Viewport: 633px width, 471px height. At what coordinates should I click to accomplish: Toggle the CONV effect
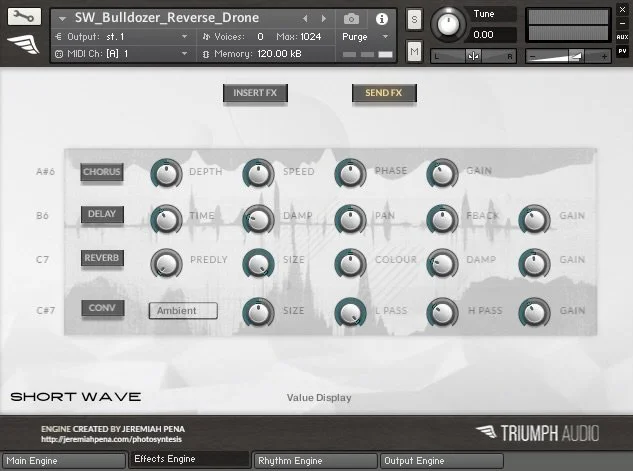tap(103, 308)
